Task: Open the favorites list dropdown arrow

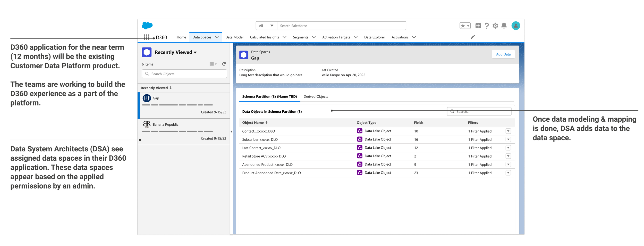Action: (468, 26)
